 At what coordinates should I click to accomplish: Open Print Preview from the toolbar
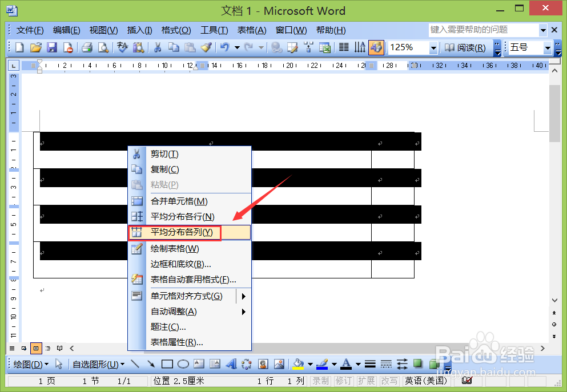[103, 48]
